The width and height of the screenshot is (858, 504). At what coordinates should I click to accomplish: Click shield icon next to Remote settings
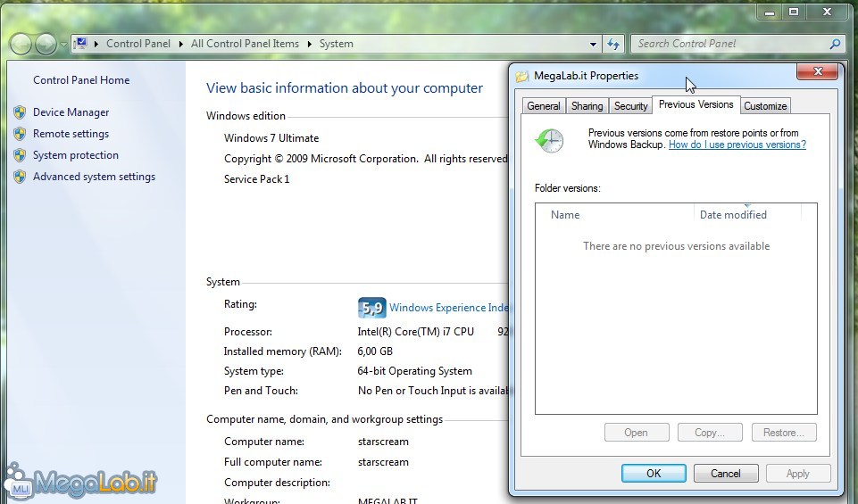[x=20, y=134]
